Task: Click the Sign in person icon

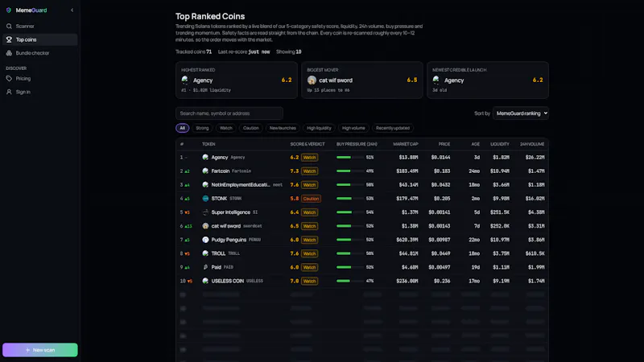Action: pos(9,92)
